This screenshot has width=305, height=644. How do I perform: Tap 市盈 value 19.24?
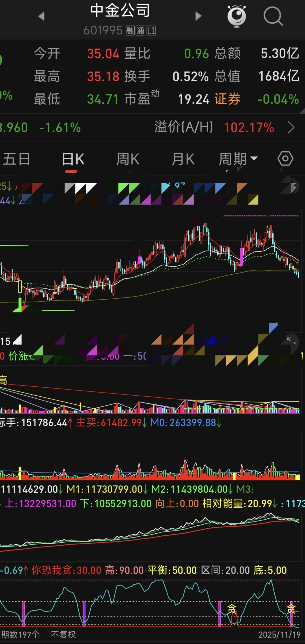(x=194, y=99)
